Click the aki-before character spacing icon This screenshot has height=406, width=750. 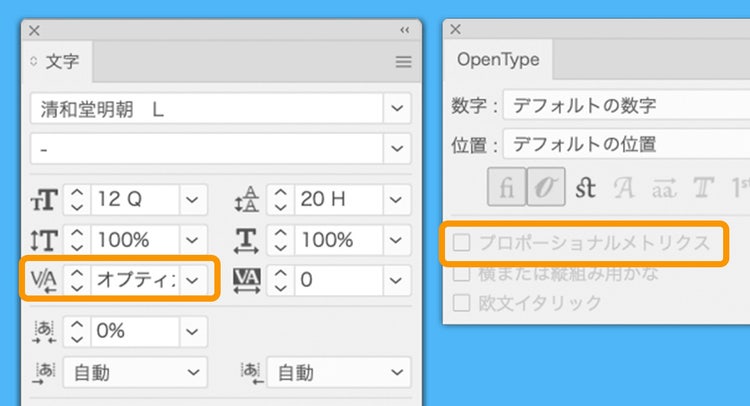pyautogui.click(x=45, y=373)
